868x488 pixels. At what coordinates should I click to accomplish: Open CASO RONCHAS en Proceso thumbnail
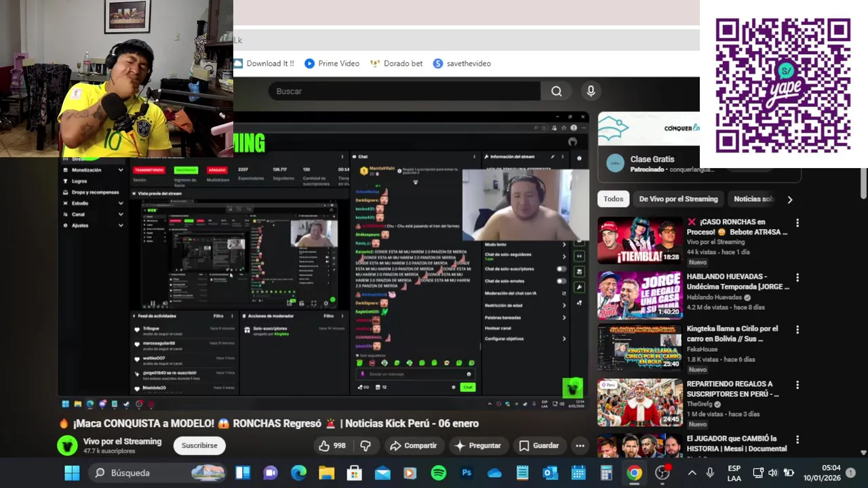point(639,240)
